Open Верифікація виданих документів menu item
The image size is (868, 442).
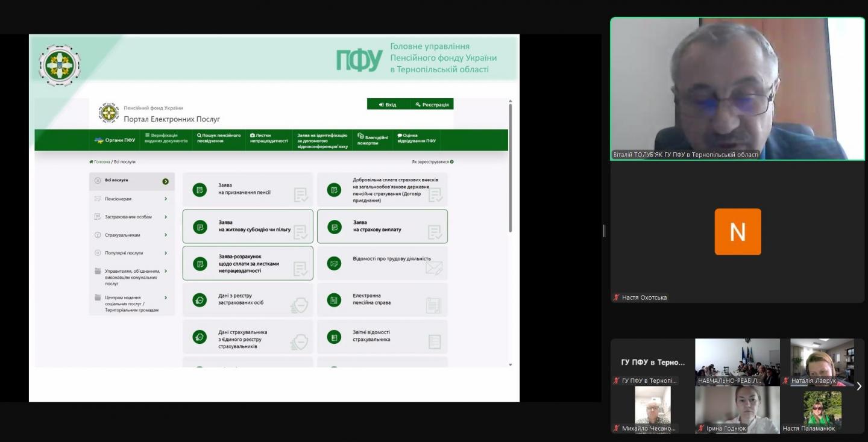point(166,138)
